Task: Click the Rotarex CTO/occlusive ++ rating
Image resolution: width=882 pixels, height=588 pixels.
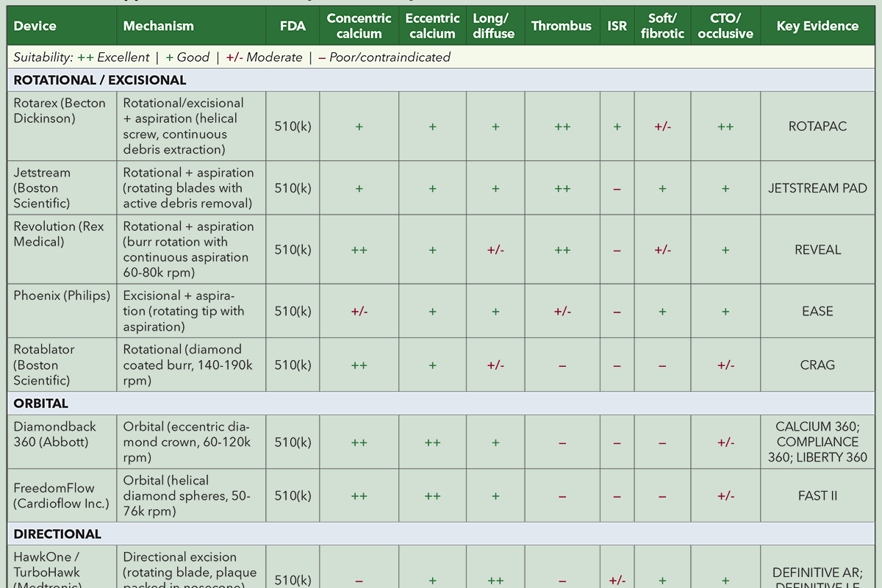Action: tap(725, 126)
